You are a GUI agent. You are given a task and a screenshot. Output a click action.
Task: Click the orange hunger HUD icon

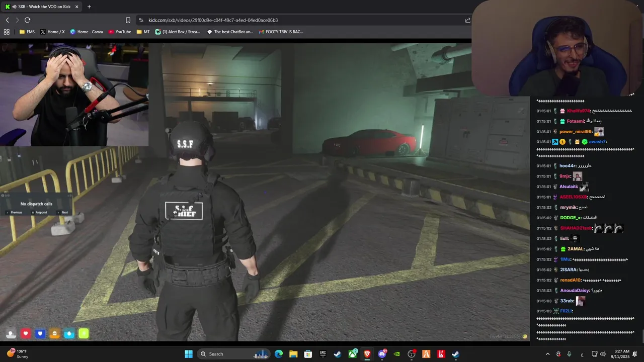coord(55,333)
